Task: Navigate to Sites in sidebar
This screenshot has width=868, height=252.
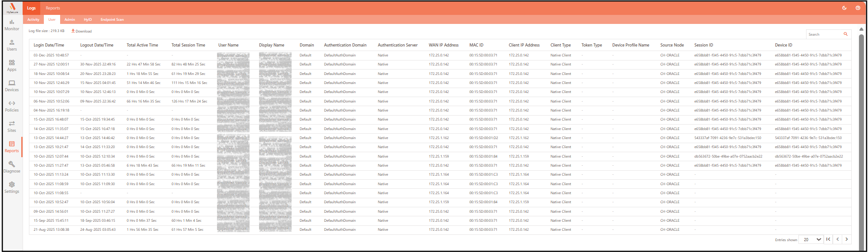Action: [x=12, y=126]
